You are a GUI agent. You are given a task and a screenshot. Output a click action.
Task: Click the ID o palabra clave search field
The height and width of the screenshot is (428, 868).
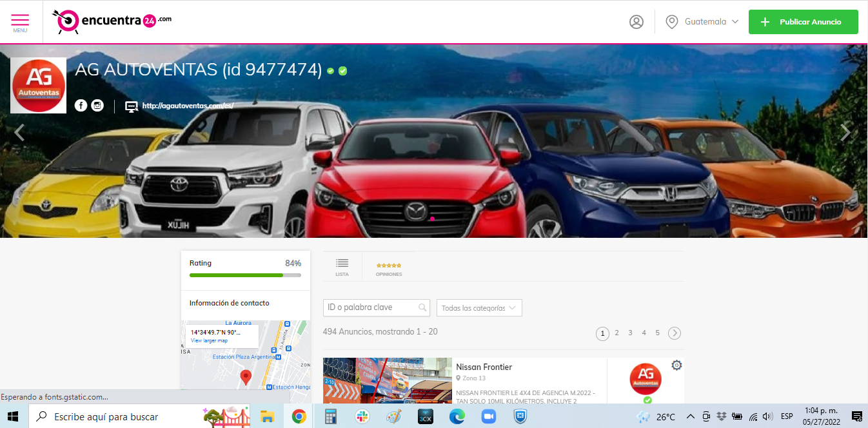376,307
